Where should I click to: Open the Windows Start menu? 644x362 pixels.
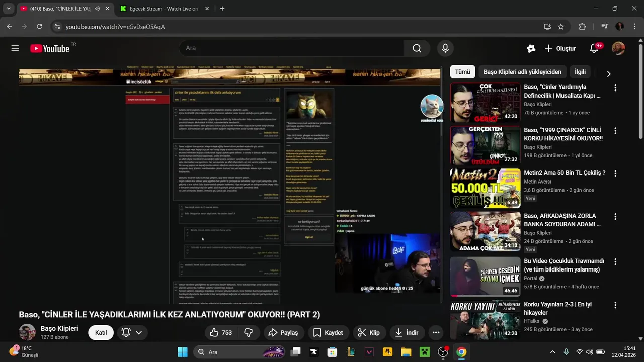pos(183,352)
